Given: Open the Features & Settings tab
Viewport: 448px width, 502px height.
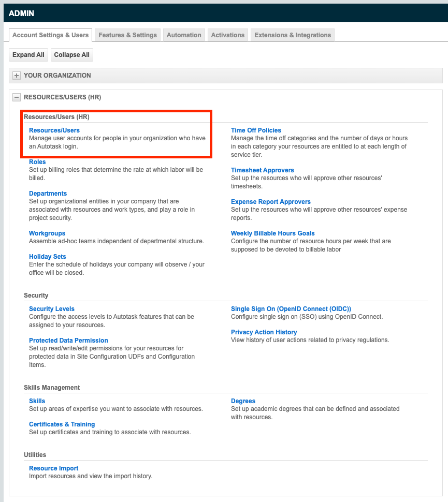Looking at the screenshot, I should click(x=127, y=35).
